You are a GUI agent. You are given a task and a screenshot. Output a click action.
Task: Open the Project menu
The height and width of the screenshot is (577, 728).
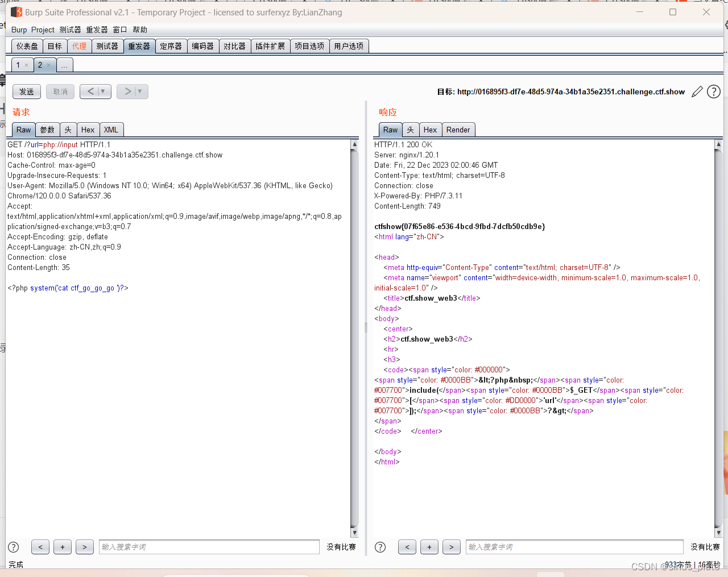43,30
